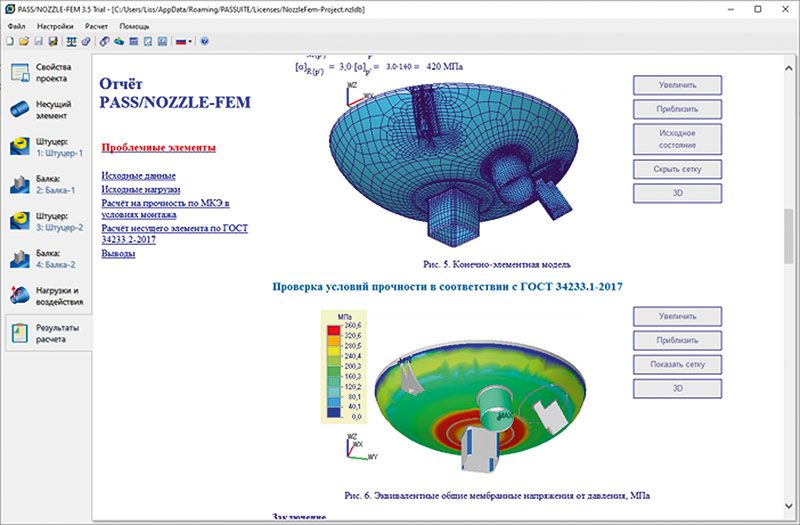Open the Настройки menu

[55, 26]
